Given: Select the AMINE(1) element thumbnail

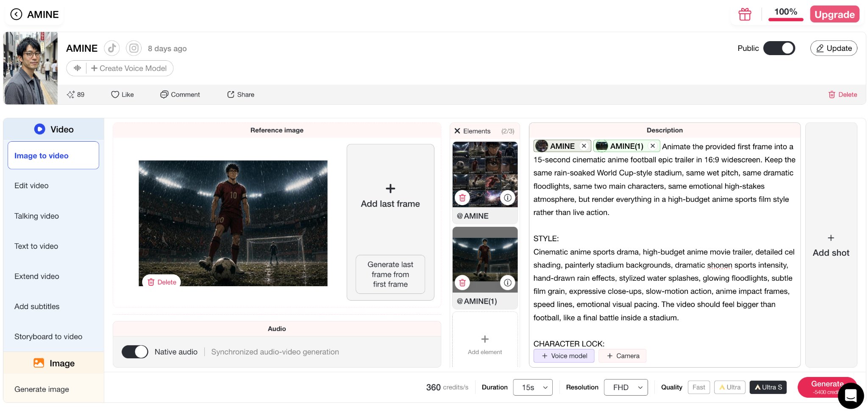Looking at the screenshot, I should pos(485,260).
